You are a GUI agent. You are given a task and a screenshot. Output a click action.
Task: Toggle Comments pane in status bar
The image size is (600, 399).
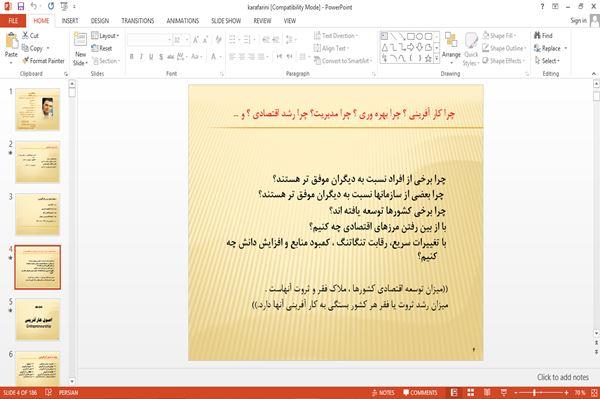click(420, 392)
